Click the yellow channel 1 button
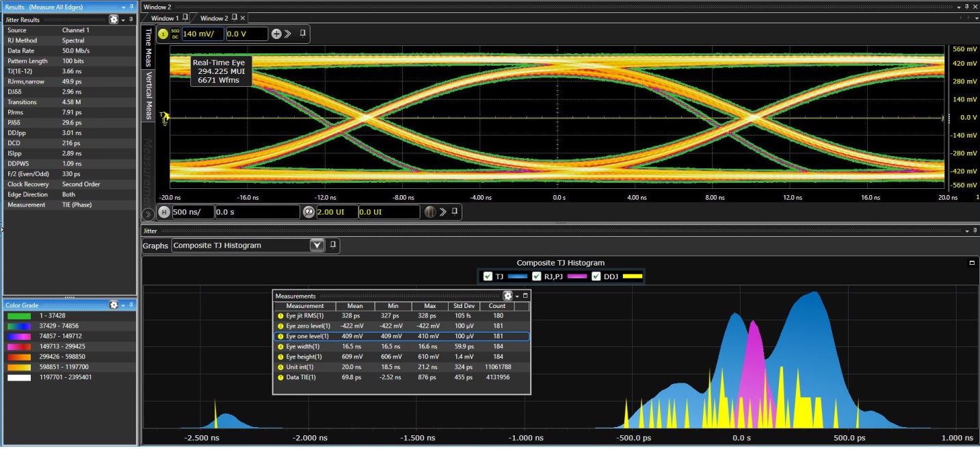Image resolution: width=980 pixels, height=462 pixels. [163, 34]
